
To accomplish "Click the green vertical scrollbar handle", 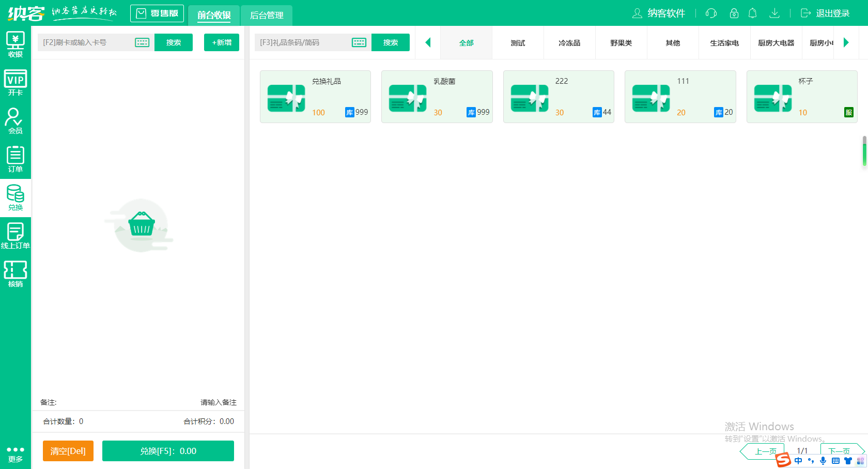I will [x=864, y=152].
